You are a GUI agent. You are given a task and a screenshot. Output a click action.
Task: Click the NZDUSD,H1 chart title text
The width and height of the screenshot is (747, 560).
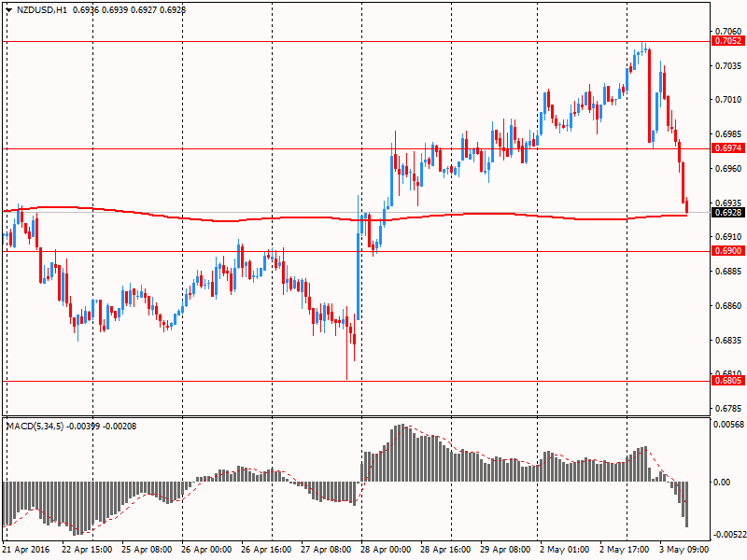[40, 8]
